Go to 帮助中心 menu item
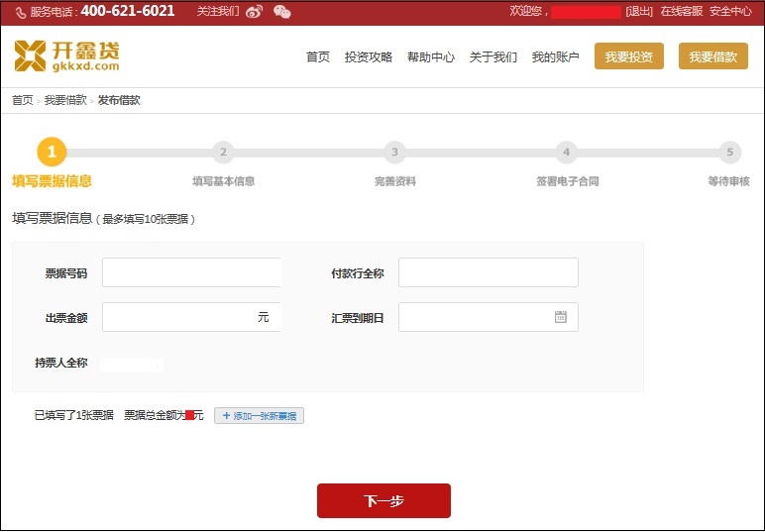The image size is (765, 532). [x=431, y=57]
